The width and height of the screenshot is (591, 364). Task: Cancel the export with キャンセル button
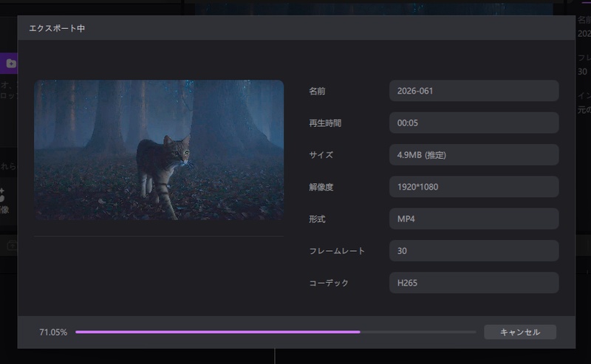click(520, 332)
